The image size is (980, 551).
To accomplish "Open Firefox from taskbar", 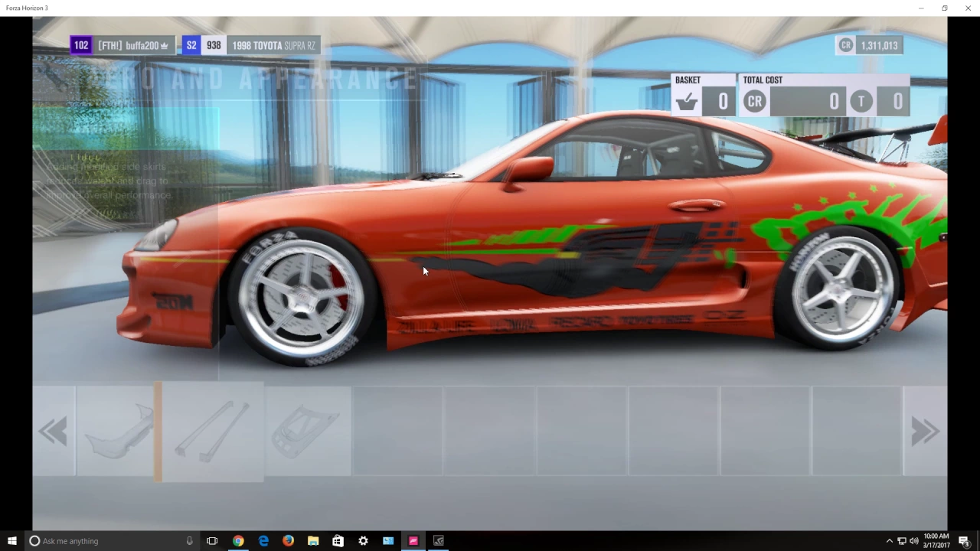I will [x=288, y=541].
